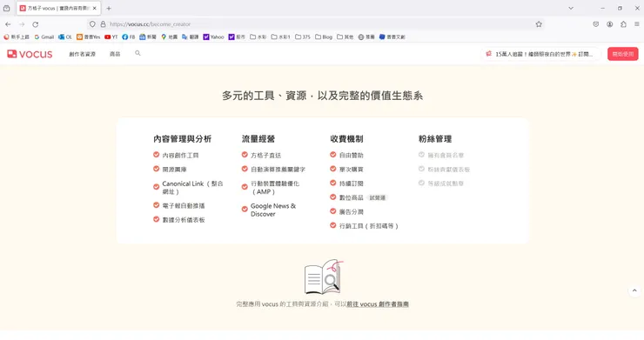Screen dimensions: 644x340
Task: Open the 水彩1 bookmarks folder
Action: pyautogui.click(x=281, y=37)
